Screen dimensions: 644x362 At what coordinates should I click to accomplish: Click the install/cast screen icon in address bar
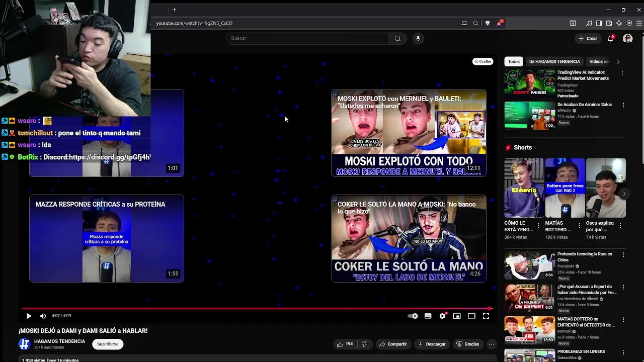(464, 23)
